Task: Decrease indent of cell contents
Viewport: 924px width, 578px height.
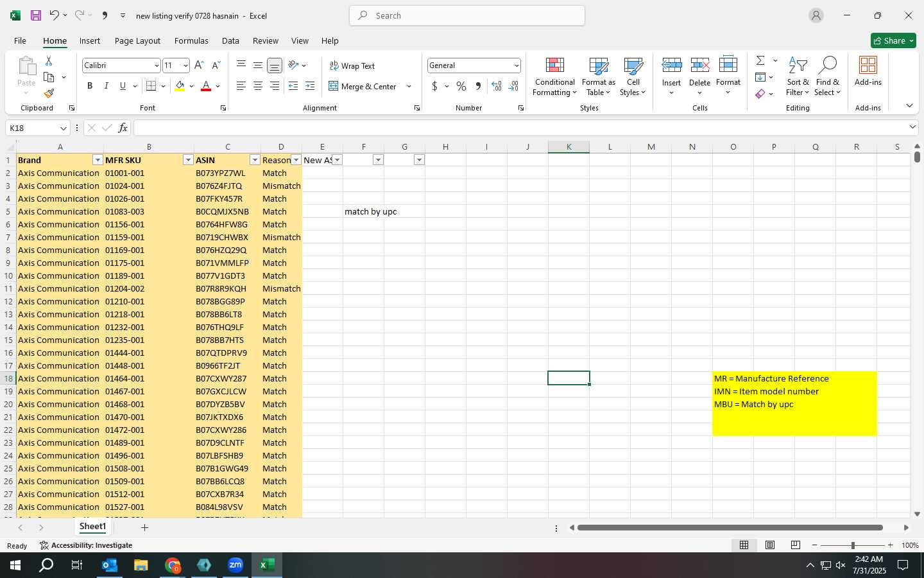Action: coord(293,86)
